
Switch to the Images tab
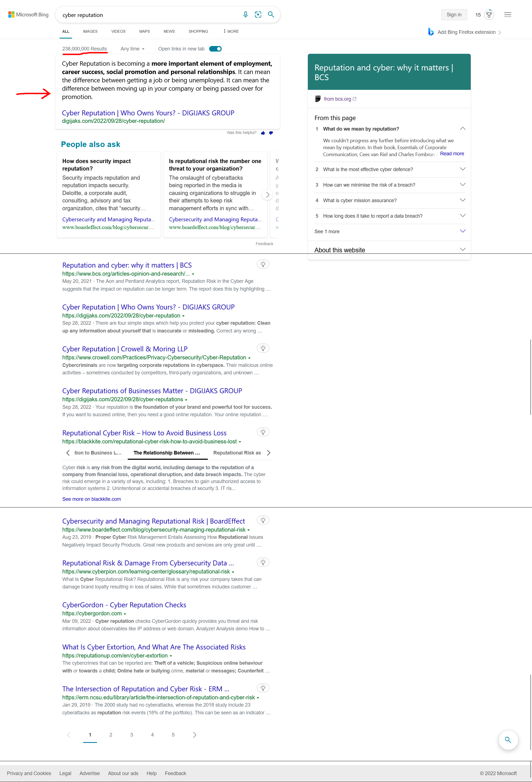[x=90, y=31]
